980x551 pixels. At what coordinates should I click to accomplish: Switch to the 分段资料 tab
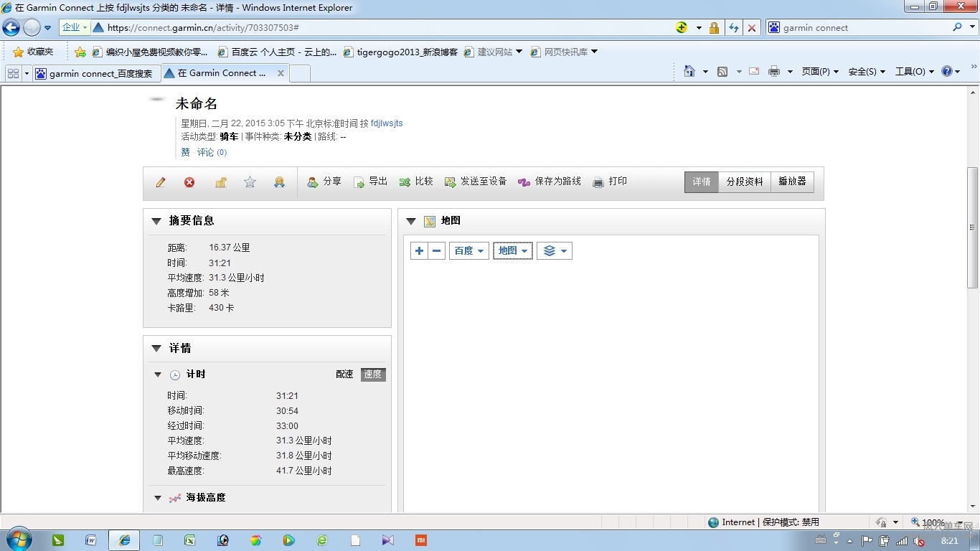(x=744, y=182)
